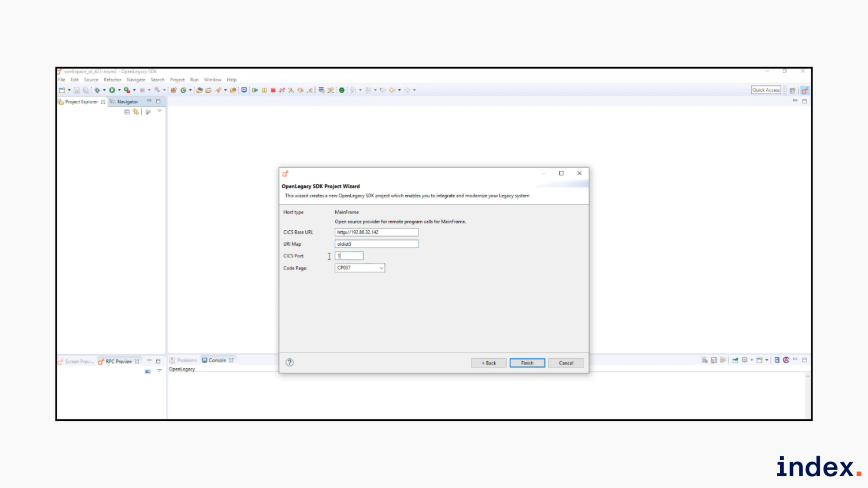This screenshot has width=868, height=488.
Task: Open the Refactor menu
Action: (112, 80)
